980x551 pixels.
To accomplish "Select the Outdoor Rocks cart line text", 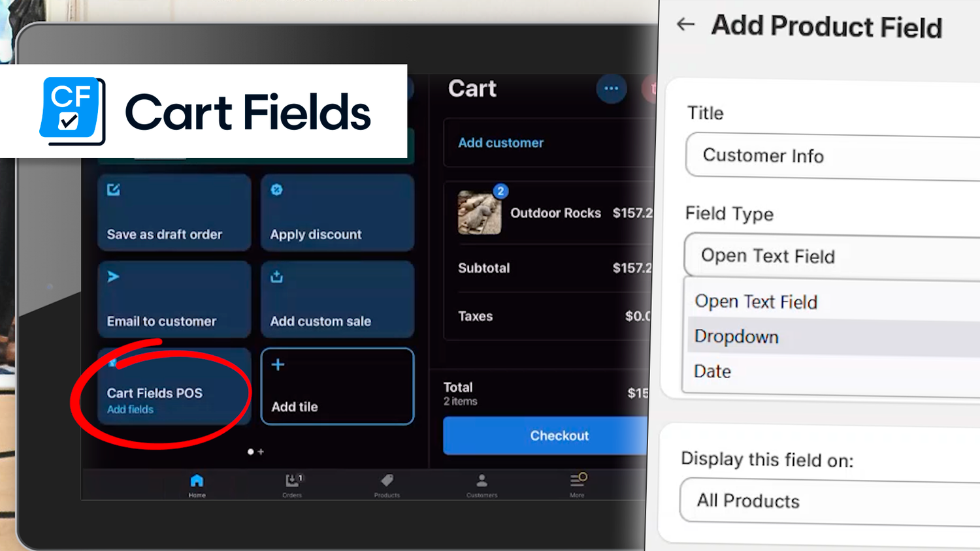I will pyautogui.click(x=555, y=213).
